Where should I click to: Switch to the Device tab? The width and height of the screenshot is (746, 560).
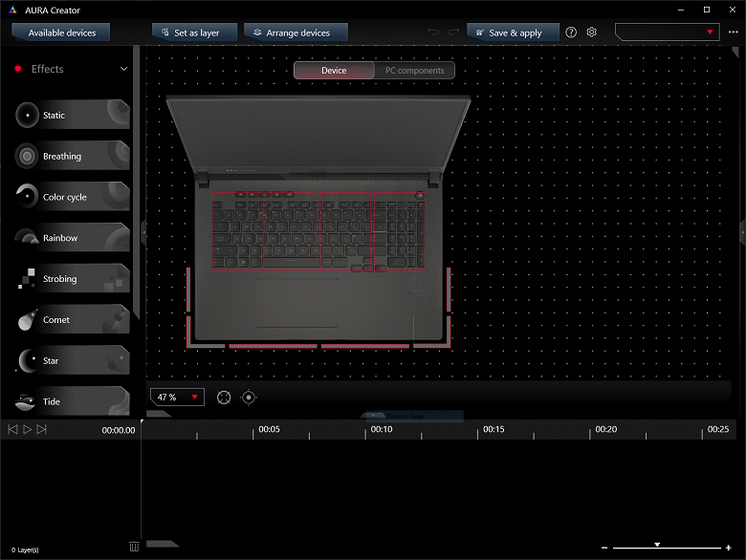[334, 71]
